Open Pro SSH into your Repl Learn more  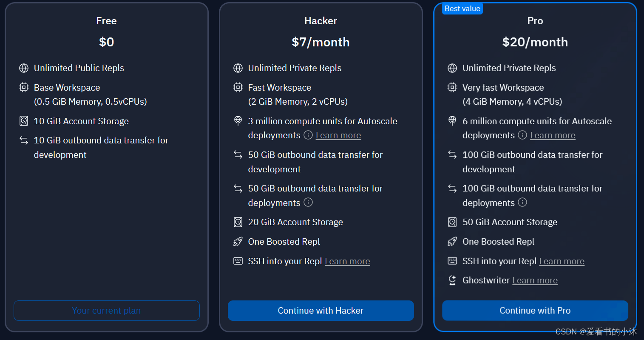[x=562, y=261]
